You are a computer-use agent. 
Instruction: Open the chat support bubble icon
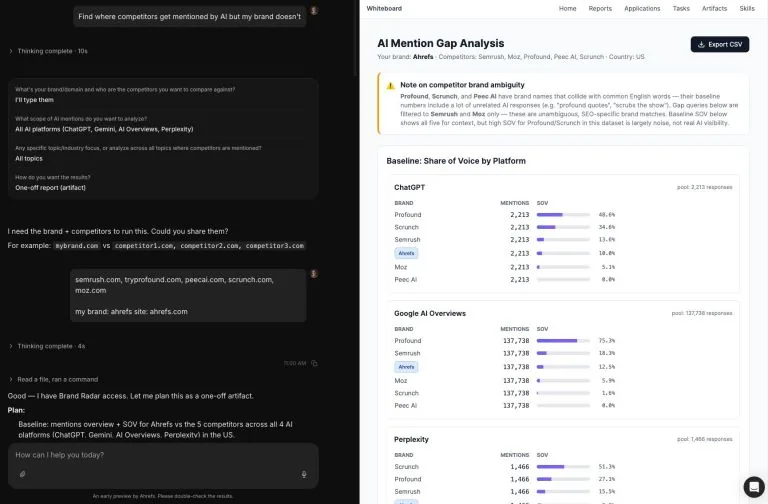[x=754, y=487]
